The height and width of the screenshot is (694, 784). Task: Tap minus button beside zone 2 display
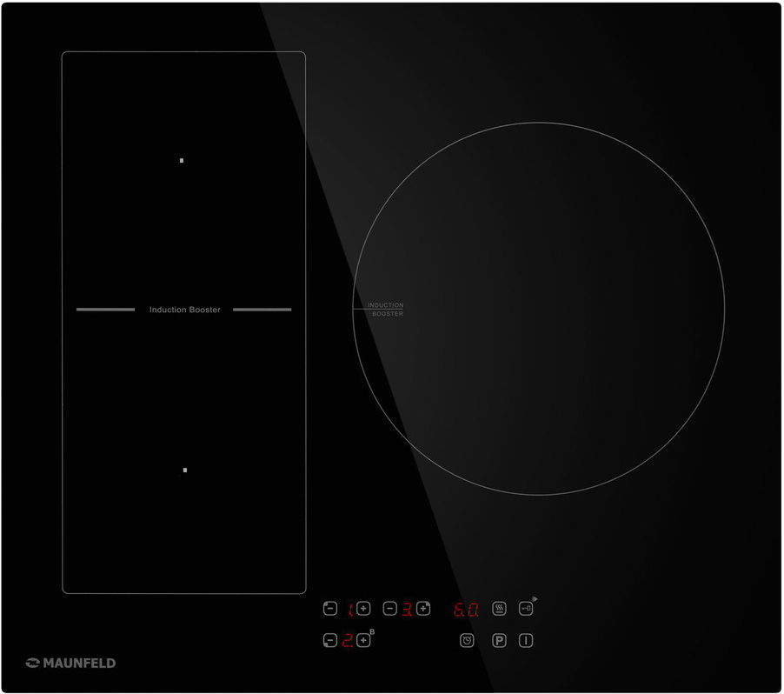(x=330, y=640)
